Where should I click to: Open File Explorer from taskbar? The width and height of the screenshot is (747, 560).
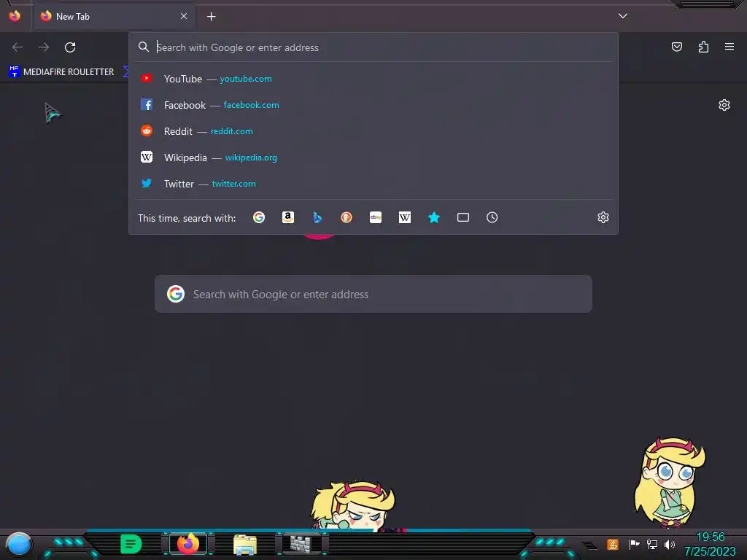pyautogui.click(x=245, y=544)
